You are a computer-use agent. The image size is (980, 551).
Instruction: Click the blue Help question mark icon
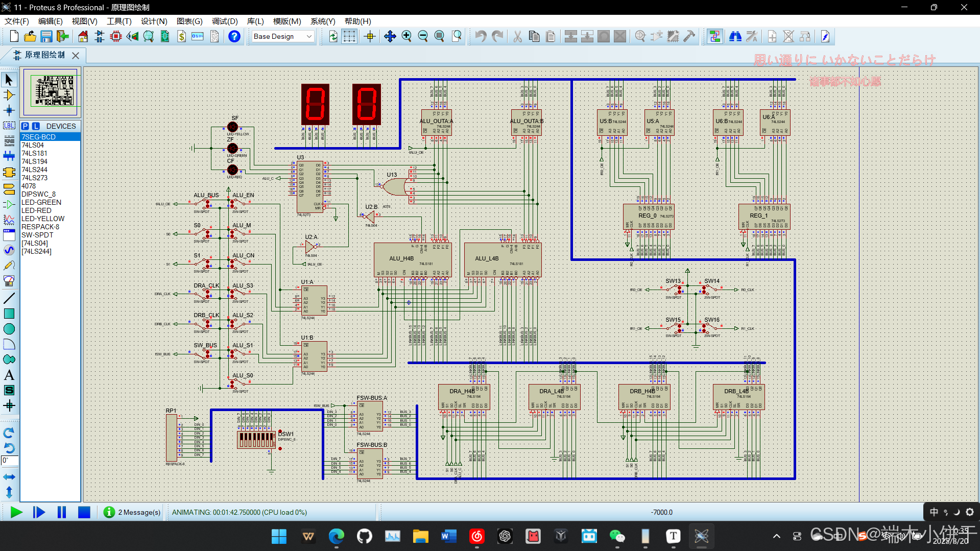click(x=234, y=36)
